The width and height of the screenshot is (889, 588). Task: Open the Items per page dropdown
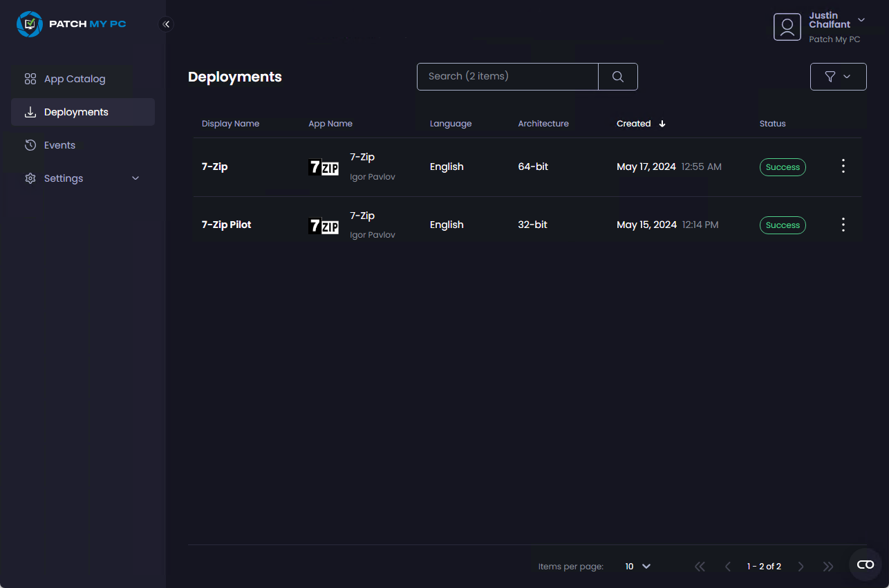[x=637, y=566]
